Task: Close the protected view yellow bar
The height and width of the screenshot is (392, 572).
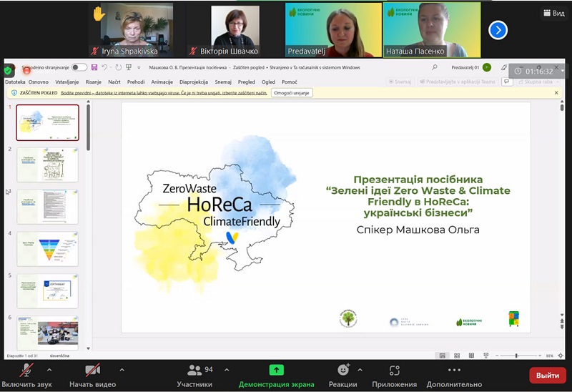Action: click(556, 93)
